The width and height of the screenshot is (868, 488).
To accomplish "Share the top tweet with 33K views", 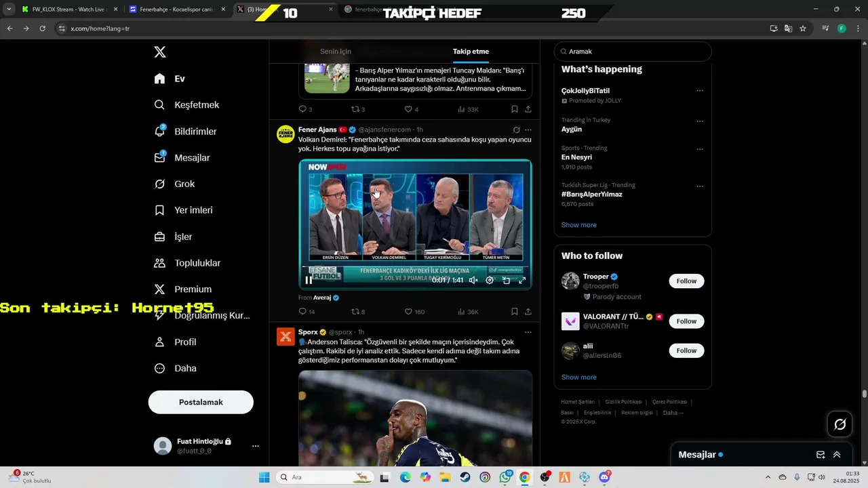I will (528, 109).
